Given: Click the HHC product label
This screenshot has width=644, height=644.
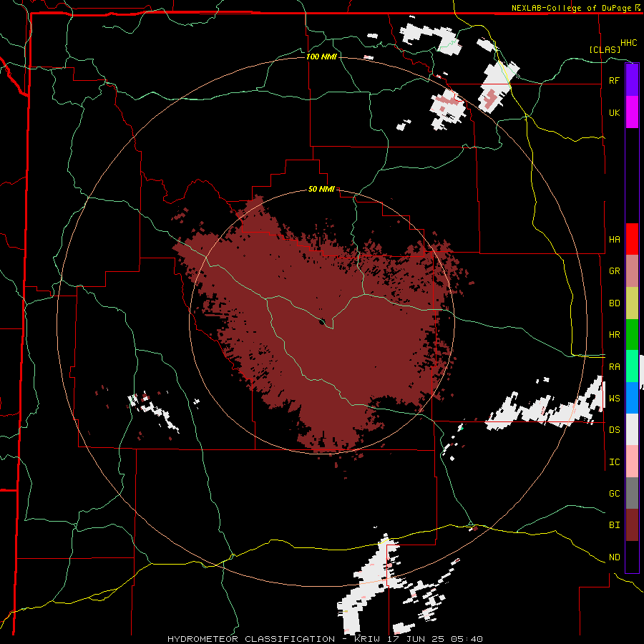Looking at the screenshot, I should 629,43.
